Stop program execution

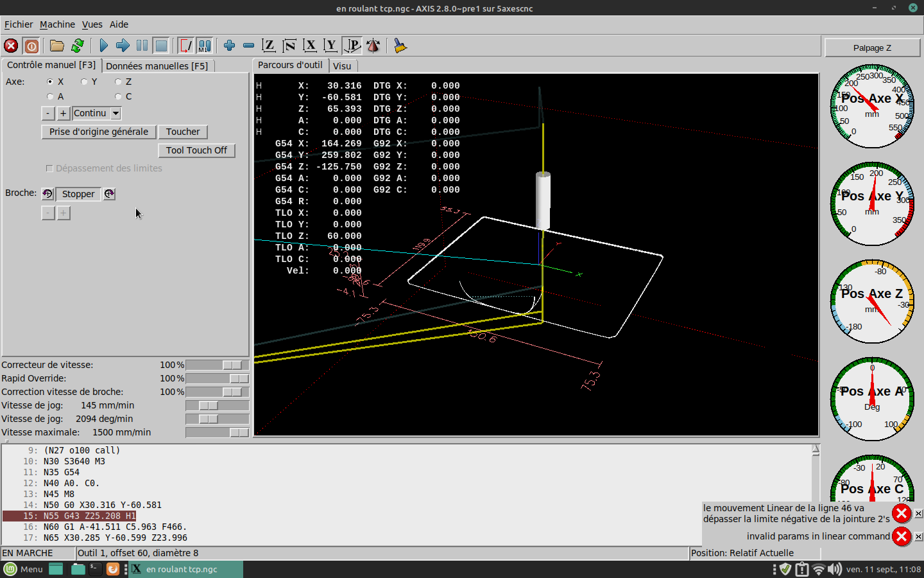coord(161,46)
